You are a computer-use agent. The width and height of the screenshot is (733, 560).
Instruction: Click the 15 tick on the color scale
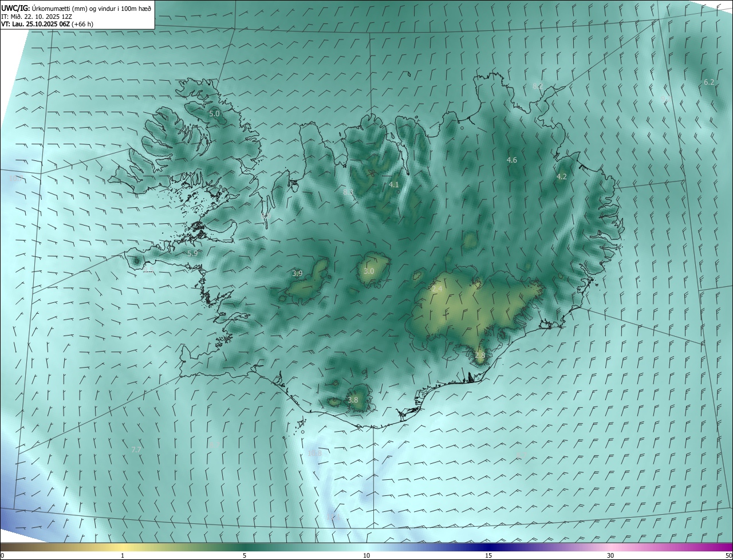click(x=488, y=556)
